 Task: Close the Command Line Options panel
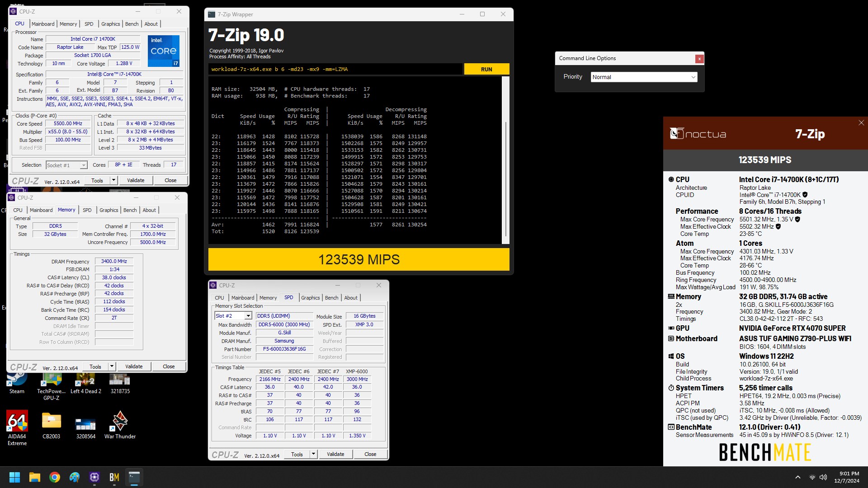point(699,59)
